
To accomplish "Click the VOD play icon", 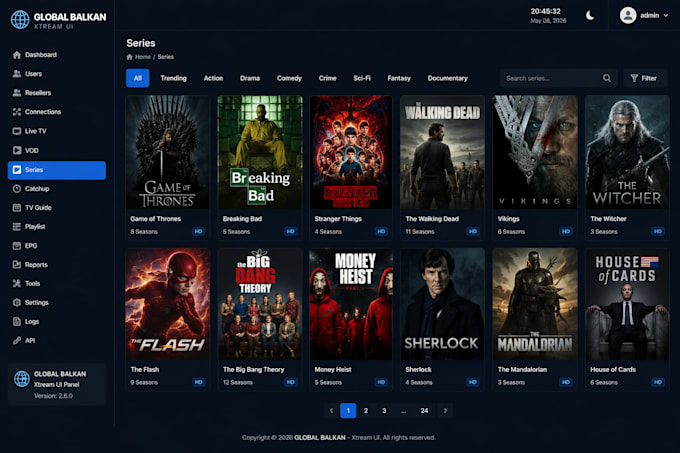I will point(17,150).
